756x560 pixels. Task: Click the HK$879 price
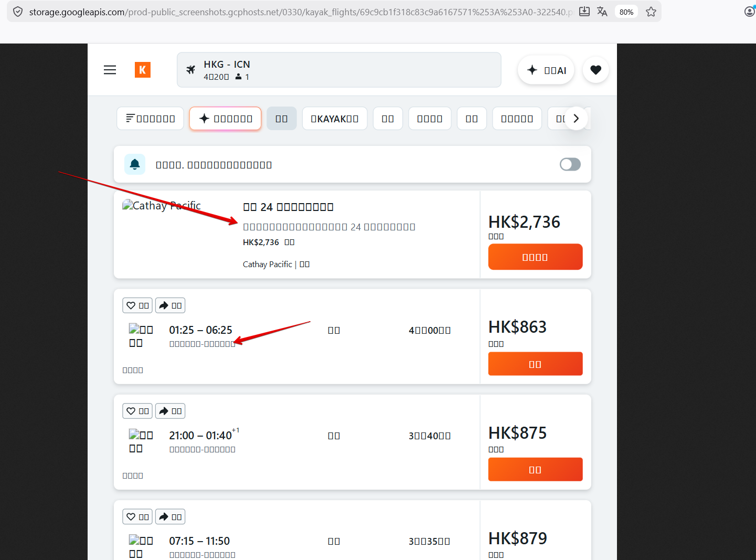point(518,538)
